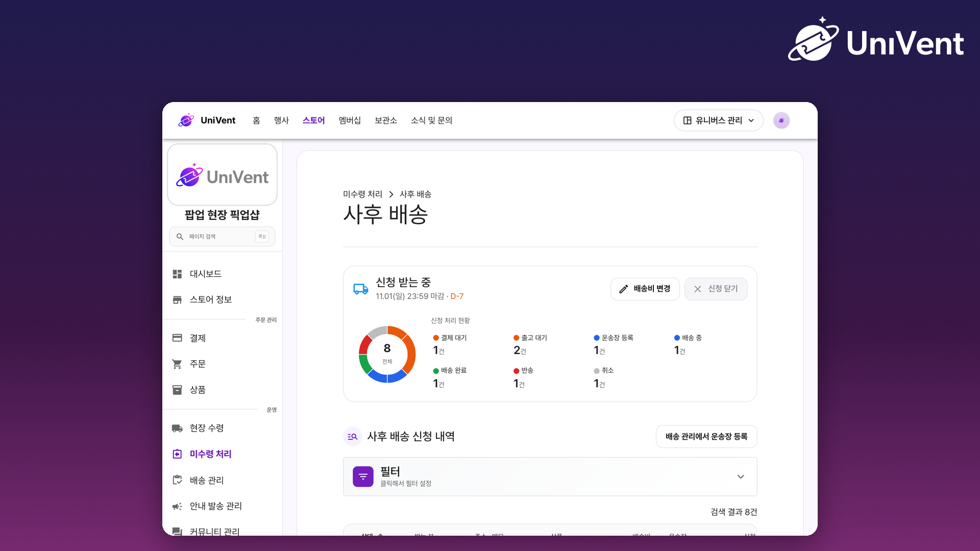Screen dimensions: 980x551
Task: Click 배송 관리에서 운송장 등록 button
Action: coord(706,437)
